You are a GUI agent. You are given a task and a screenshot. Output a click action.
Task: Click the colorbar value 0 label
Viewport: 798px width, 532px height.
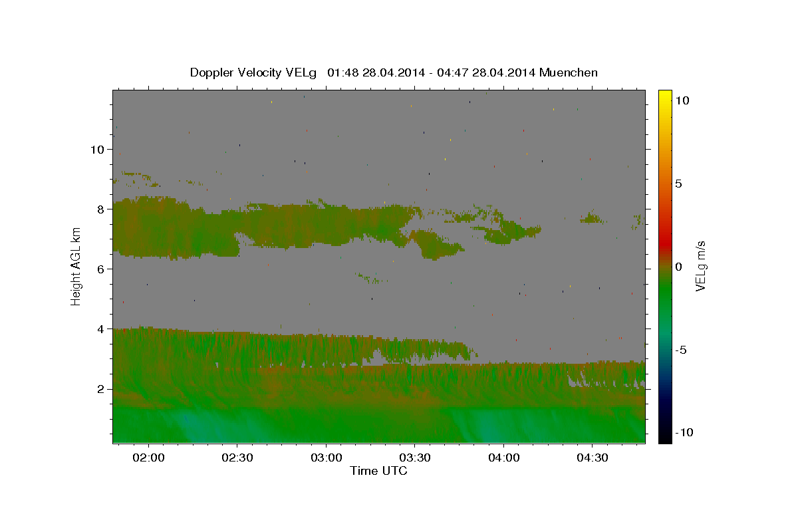coord(678,267)
